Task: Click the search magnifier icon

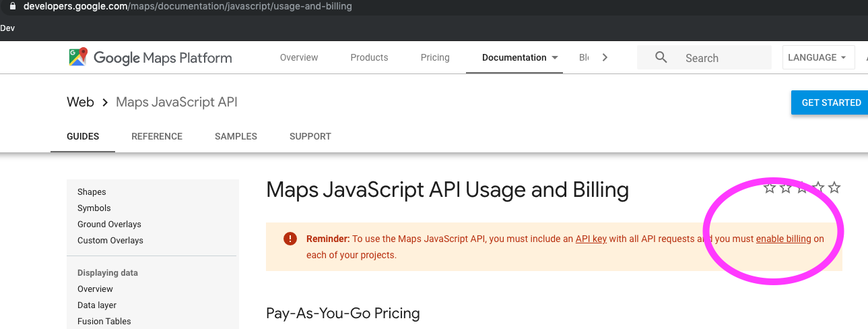Action: (661, 57)
